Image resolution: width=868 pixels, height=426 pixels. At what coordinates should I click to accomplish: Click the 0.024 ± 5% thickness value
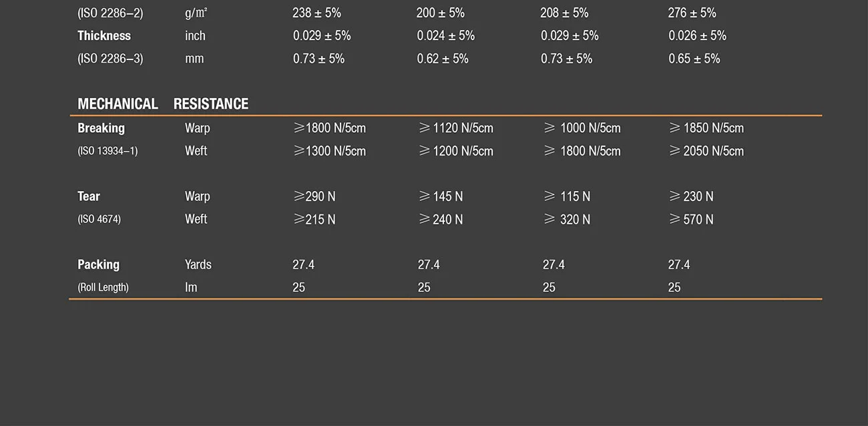(x=446, y=36)
